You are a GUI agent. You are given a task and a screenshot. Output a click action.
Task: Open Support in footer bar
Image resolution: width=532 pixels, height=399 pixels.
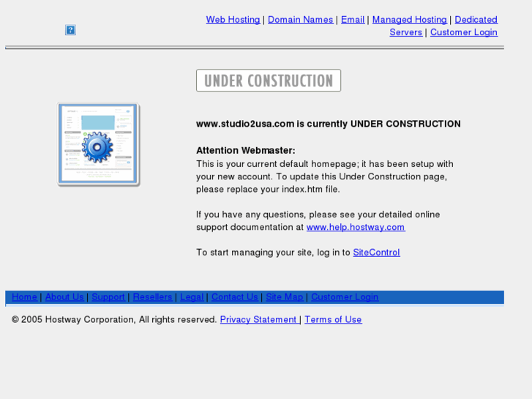108,297
